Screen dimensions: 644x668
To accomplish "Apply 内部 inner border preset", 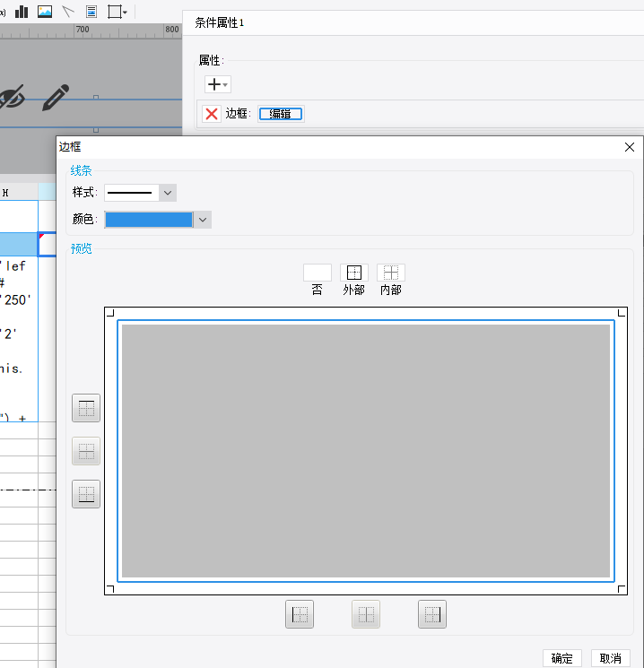I will tap(391, 273).
